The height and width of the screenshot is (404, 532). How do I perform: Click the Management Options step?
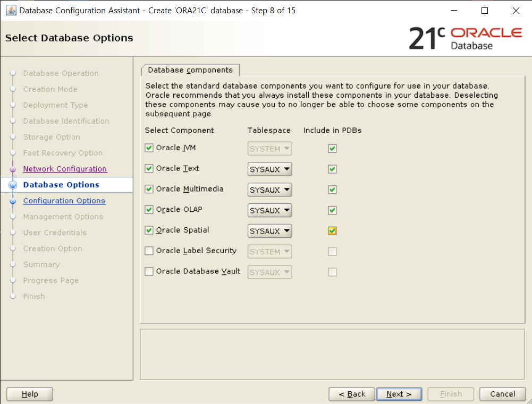pos(63,217)
